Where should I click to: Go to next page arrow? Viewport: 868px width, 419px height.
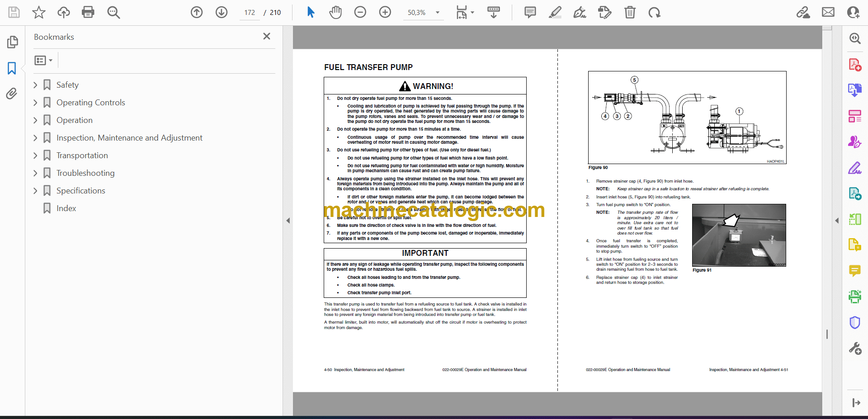pyautogui.click(x=222, y=12)
